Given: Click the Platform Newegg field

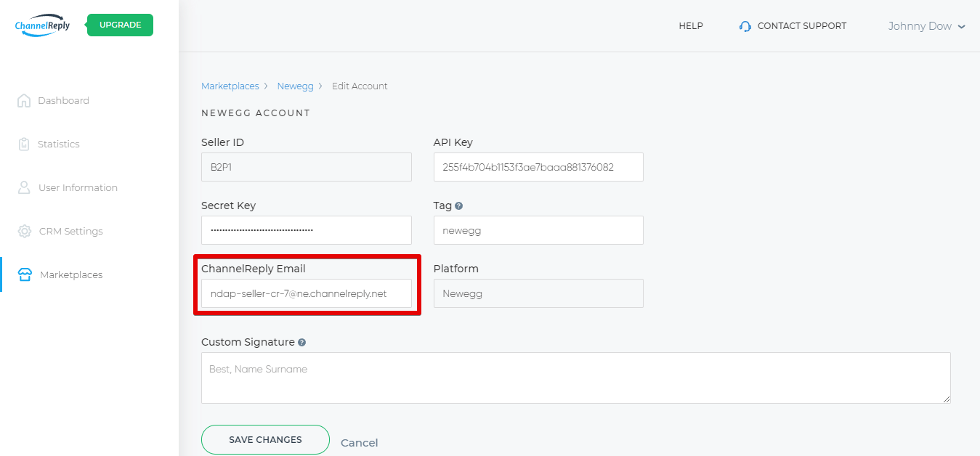Looking at the screenshot, I should [x=538, y=293].
